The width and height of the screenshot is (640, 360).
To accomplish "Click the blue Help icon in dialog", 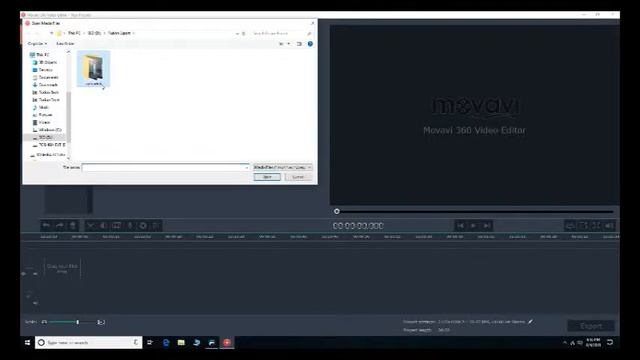I will pos(310,44).
